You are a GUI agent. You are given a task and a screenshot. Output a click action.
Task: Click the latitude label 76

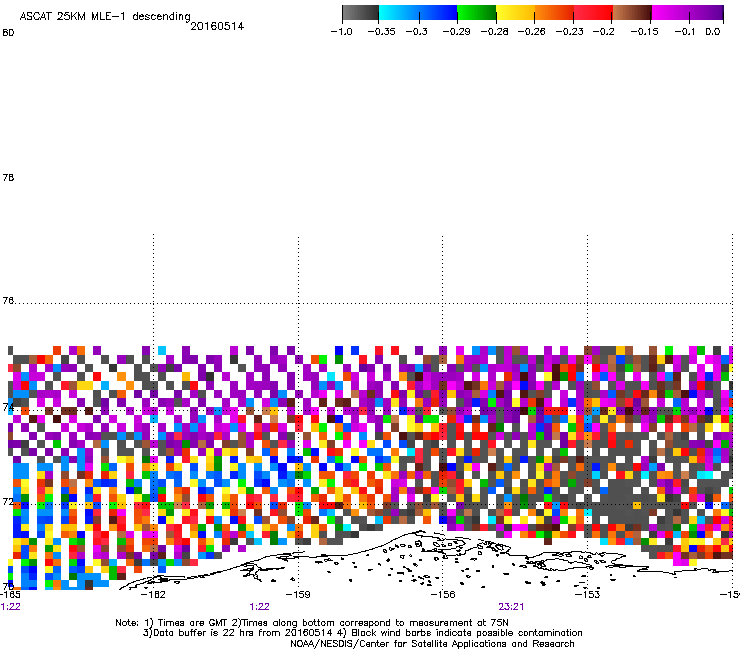pos(8,301)
